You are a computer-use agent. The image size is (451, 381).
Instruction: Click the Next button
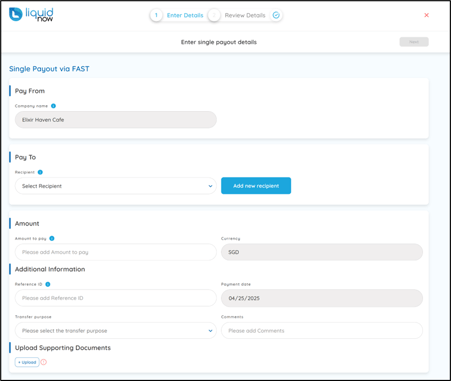414,42
